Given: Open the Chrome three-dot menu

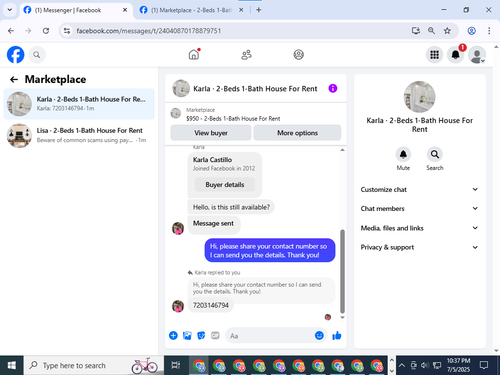Looking at the screenshot, I should click(x=489, y=31).
